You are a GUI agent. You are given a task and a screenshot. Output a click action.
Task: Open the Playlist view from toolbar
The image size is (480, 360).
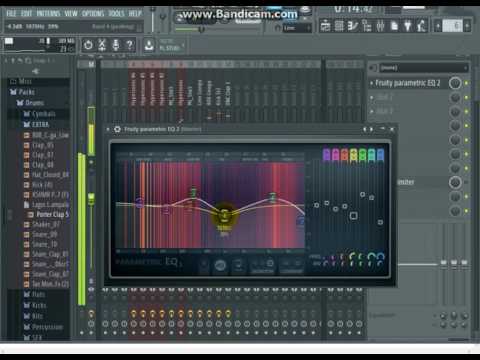[325, 26]
